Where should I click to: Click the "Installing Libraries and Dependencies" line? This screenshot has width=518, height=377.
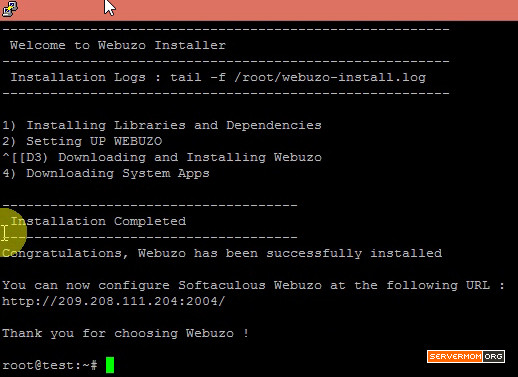click(162, 125)
